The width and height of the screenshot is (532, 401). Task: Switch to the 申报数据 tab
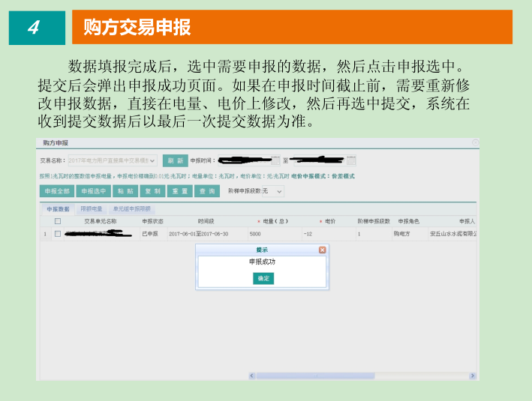click(58, 209)
